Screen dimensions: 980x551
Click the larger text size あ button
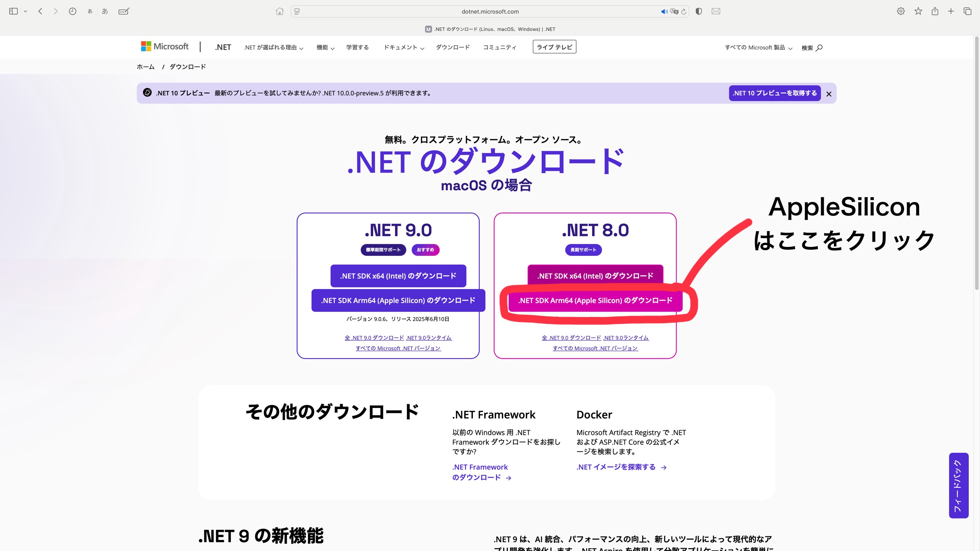click(105, 12)
